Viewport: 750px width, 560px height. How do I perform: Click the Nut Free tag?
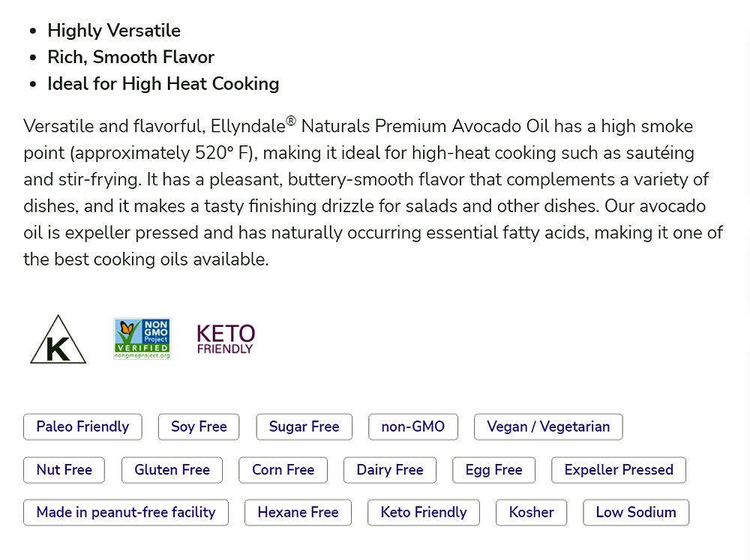tap(64, 470)
